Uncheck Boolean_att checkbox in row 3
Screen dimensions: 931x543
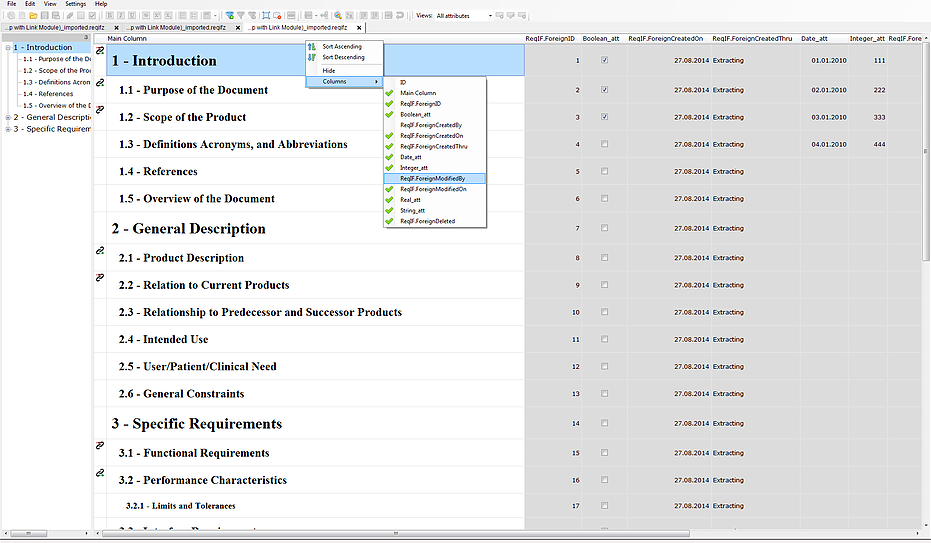(604, 117)
